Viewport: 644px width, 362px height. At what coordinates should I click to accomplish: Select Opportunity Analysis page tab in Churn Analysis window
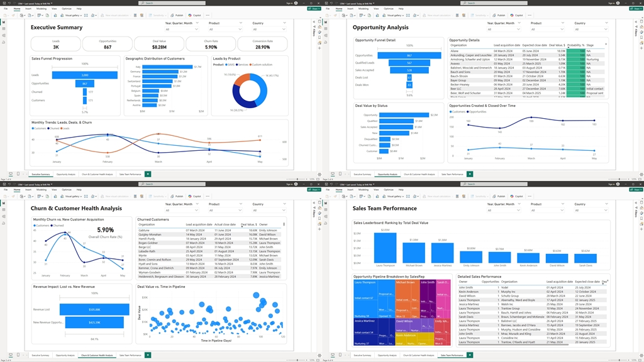coord(65,355)
